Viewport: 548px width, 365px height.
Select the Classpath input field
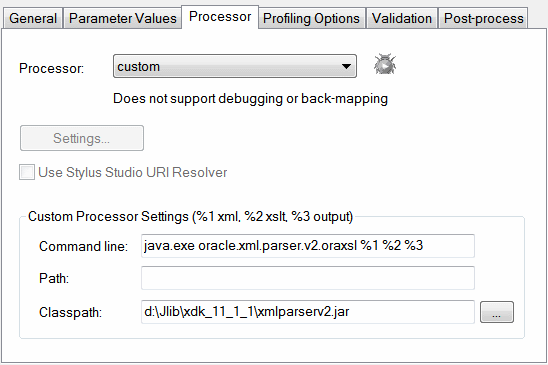308,312
